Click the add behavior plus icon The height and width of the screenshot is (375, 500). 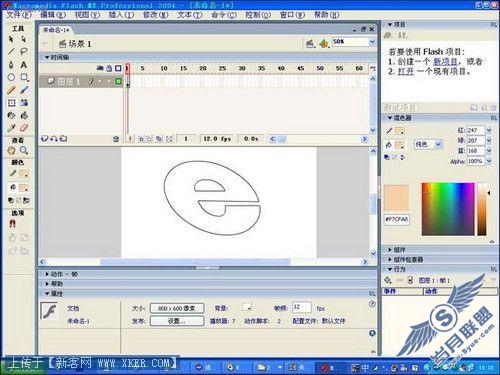[x=388, y=280]
